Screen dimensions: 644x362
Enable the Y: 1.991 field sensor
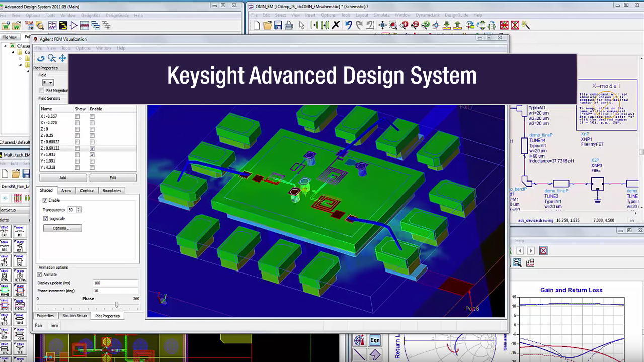tap(92, 161)
